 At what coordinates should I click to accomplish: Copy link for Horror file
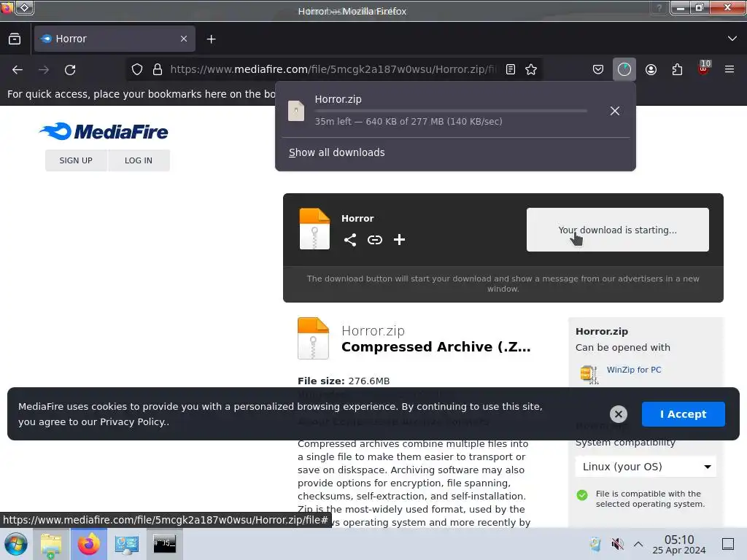375,239
